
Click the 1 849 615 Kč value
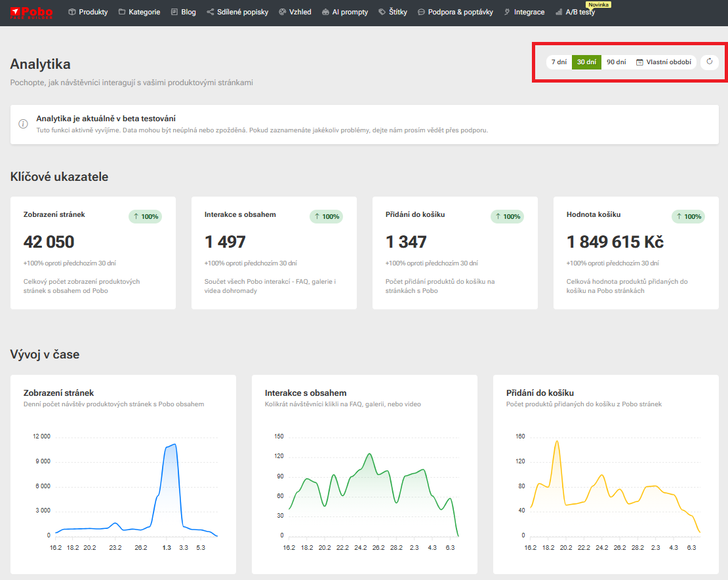click(615, 242)
